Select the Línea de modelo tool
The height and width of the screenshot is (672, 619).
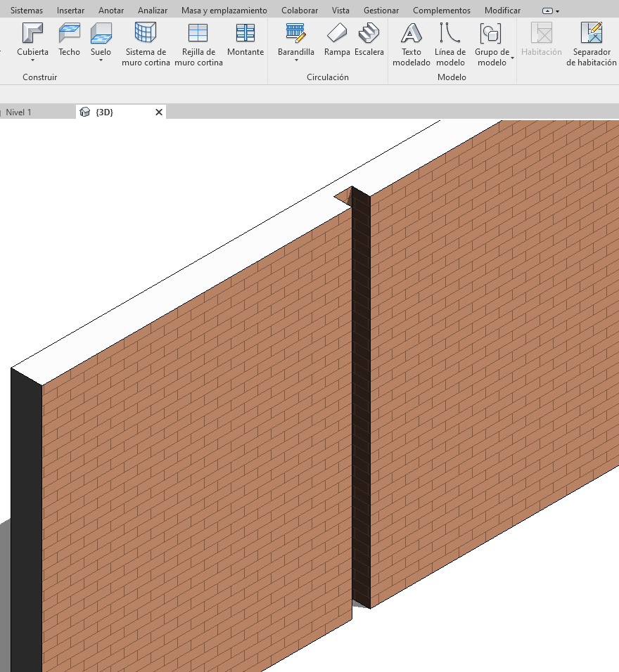click(449, 44)
